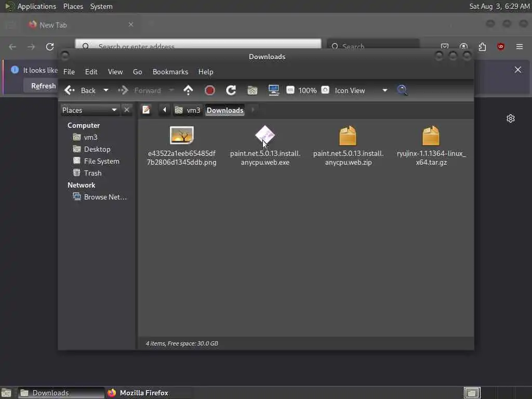The height and width of the screenshot is (399, 532).
Task: Open Firefox Pocket icon
Action: [x=445, y=46]
